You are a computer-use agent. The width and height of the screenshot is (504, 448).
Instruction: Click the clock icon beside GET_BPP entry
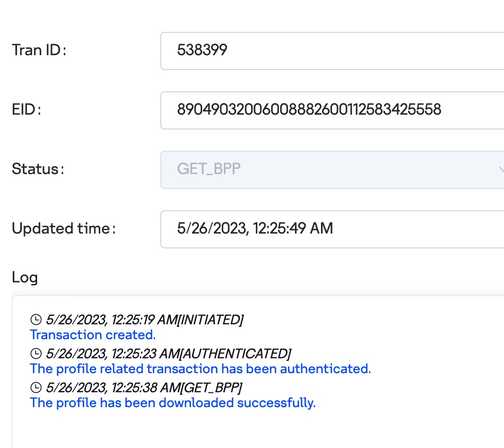pos(36,387)
